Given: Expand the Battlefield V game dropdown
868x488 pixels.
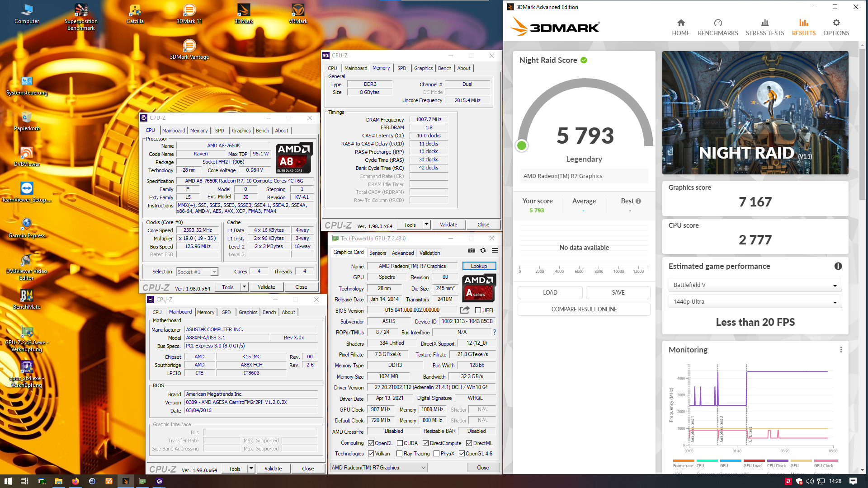Looking at the screenshot, I should (755, 285).
